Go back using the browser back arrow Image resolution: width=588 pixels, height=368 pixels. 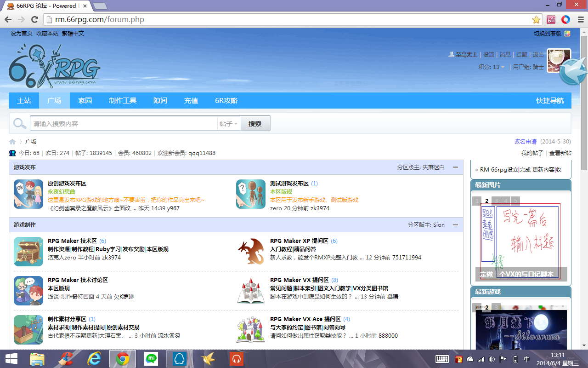pos(8,19)
